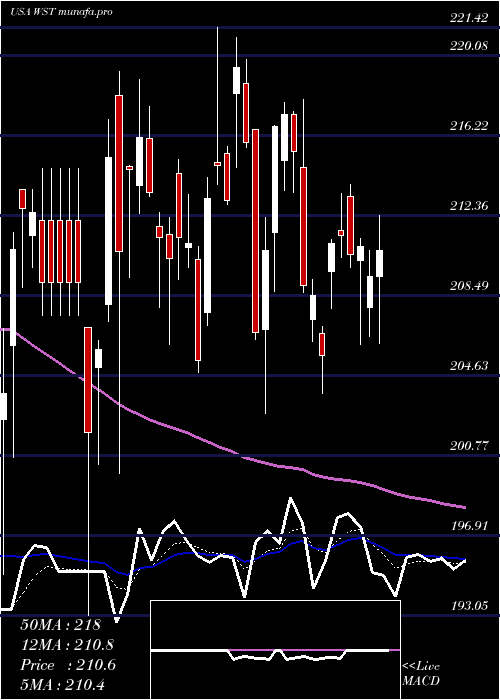Select the 193.05 price level label
The image size is (500, 700).
[x=468, y=606]
